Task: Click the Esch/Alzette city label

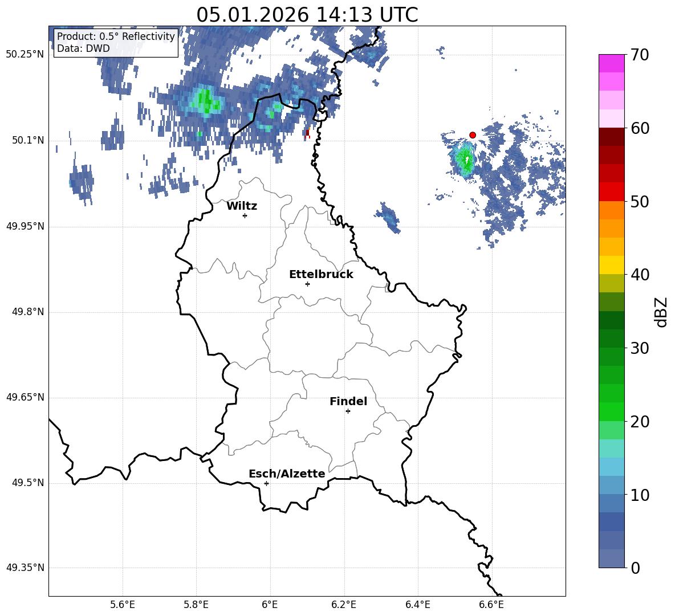Action: (287, 474)
